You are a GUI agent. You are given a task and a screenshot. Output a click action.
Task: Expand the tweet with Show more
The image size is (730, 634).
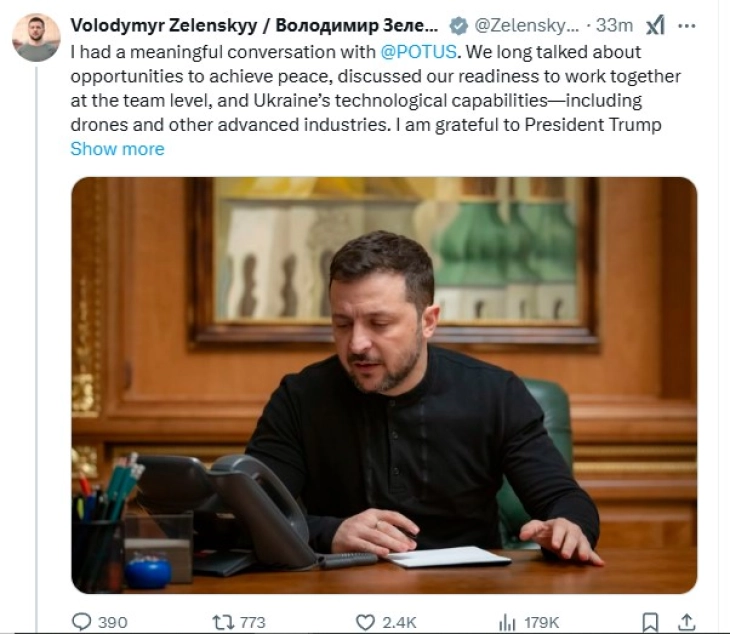[x=117, y=149]
